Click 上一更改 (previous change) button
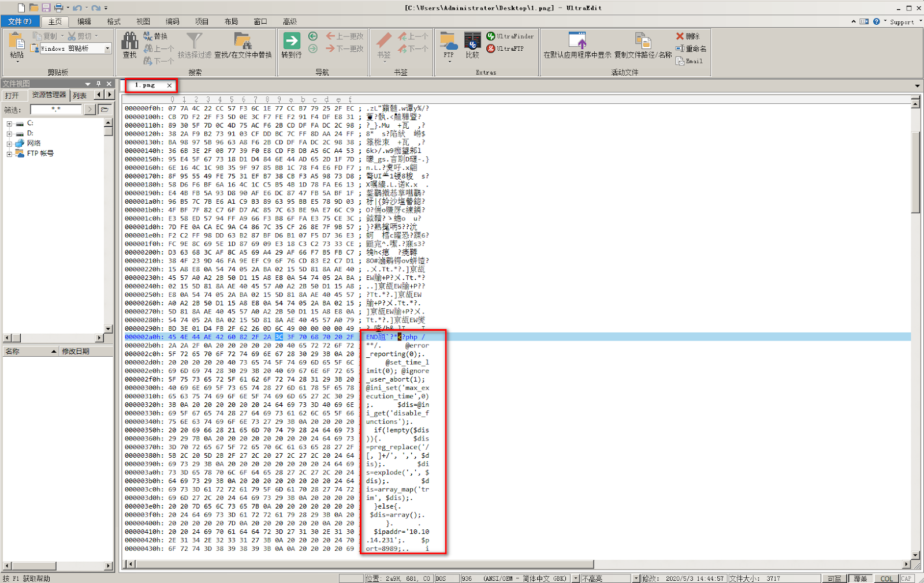 click(345, 36)
